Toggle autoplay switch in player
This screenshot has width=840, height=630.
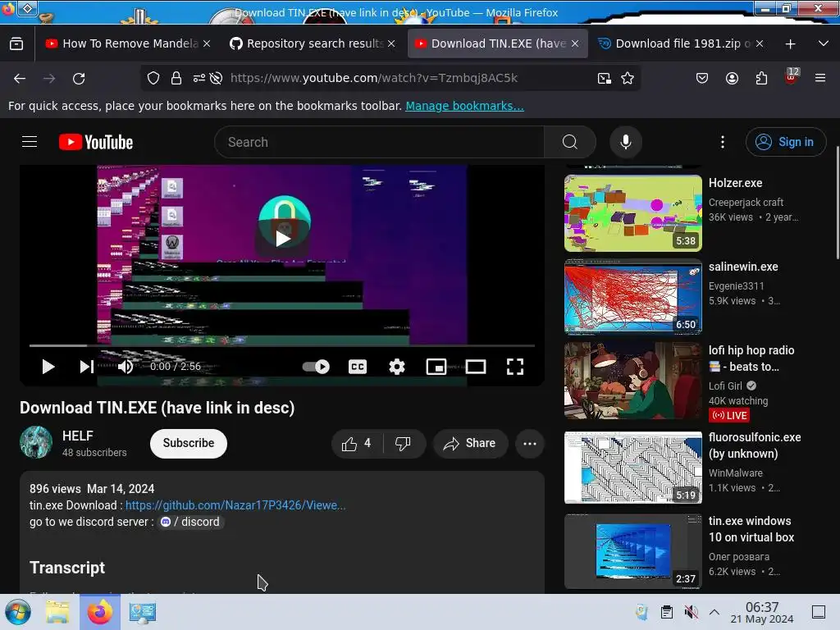tap(316, 367)
